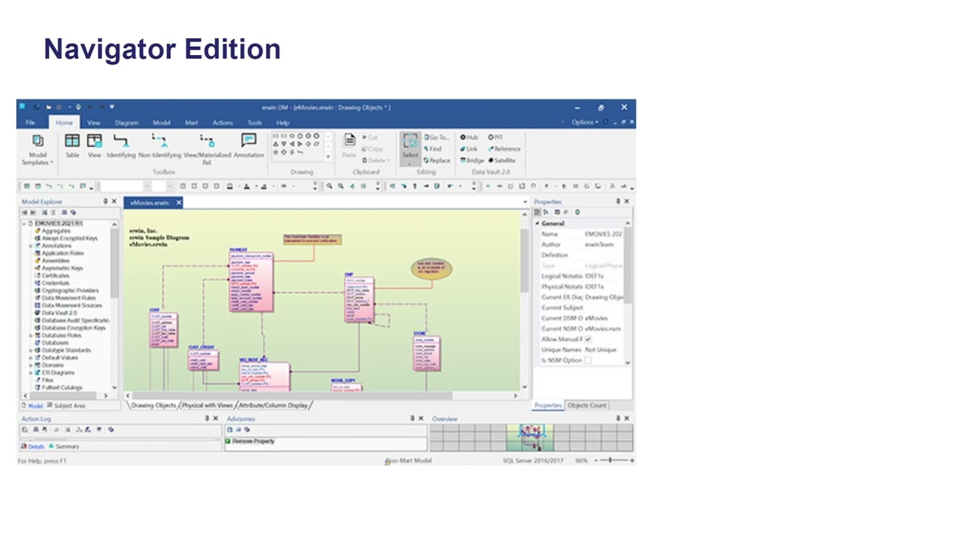Select the View tool in Toolbox
This screenshot has width=980, height=551.
(x=94, y=145)
